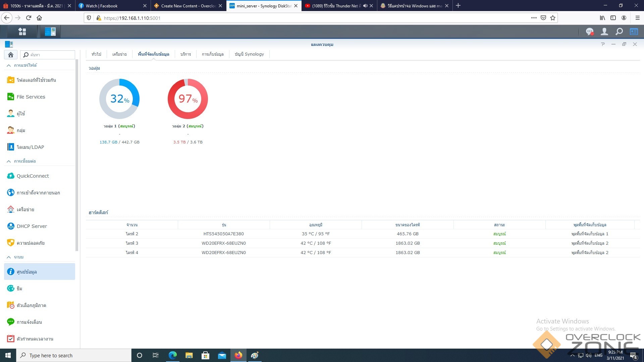Viewport: 644px width, 362px height.
Task: Collapse the ระบบ section
Action: [9, 257]
